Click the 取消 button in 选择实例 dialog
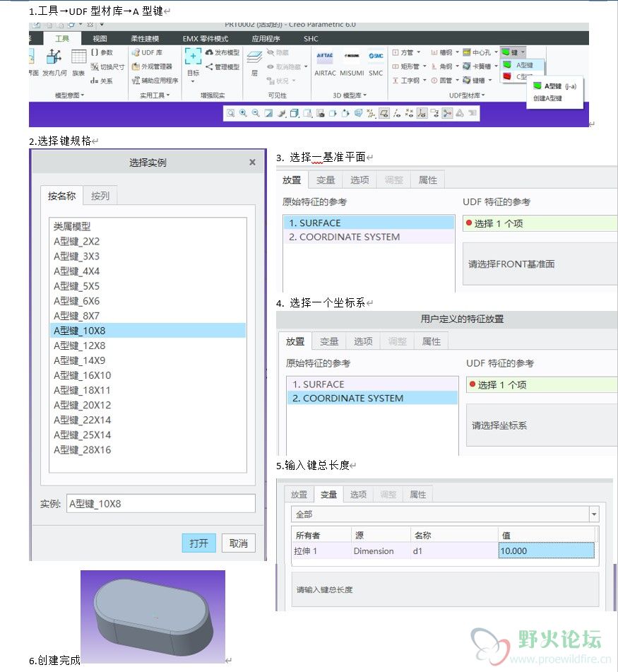This screenshot has height=672, width=618. coord(239,543)
